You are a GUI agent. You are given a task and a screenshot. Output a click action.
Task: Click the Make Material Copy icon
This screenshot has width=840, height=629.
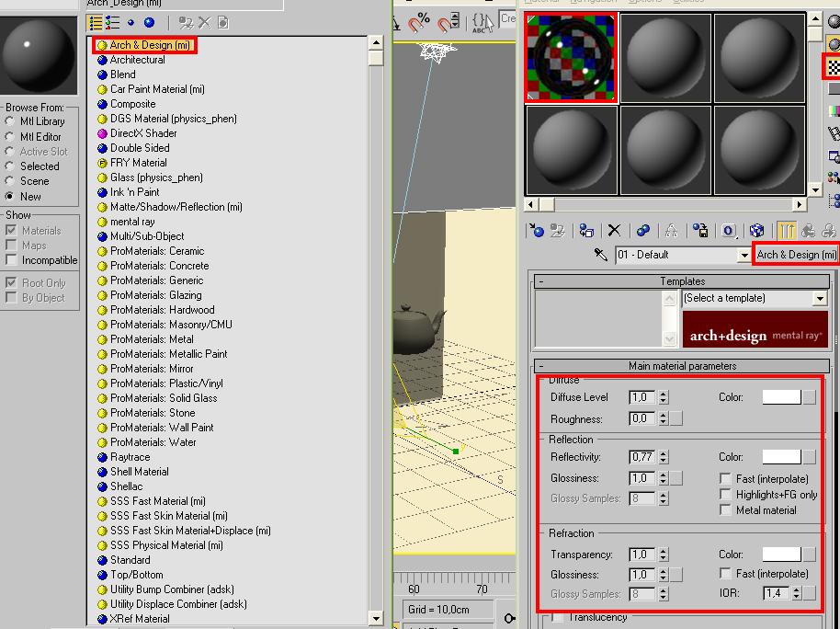click(642, 231)
